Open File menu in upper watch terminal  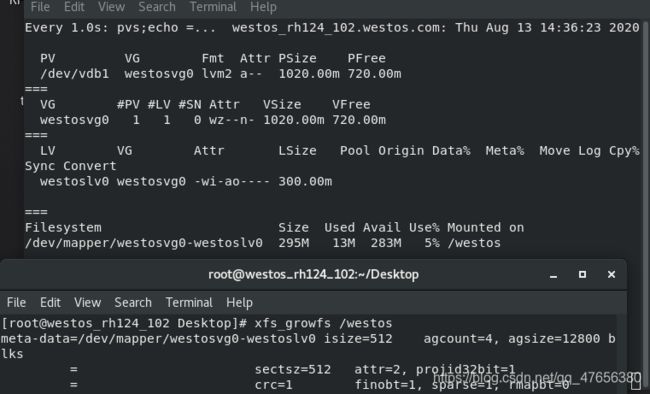pos(40,7)
